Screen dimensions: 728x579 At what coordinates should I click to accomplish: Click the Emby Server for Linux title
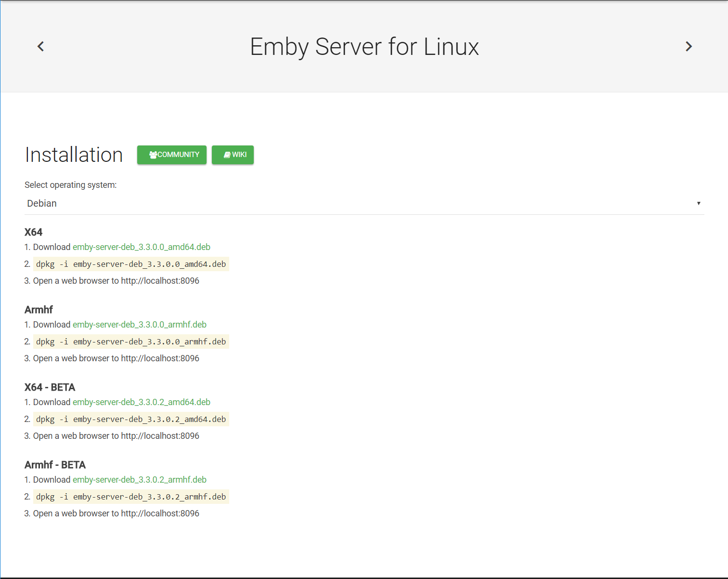[364, 47]
